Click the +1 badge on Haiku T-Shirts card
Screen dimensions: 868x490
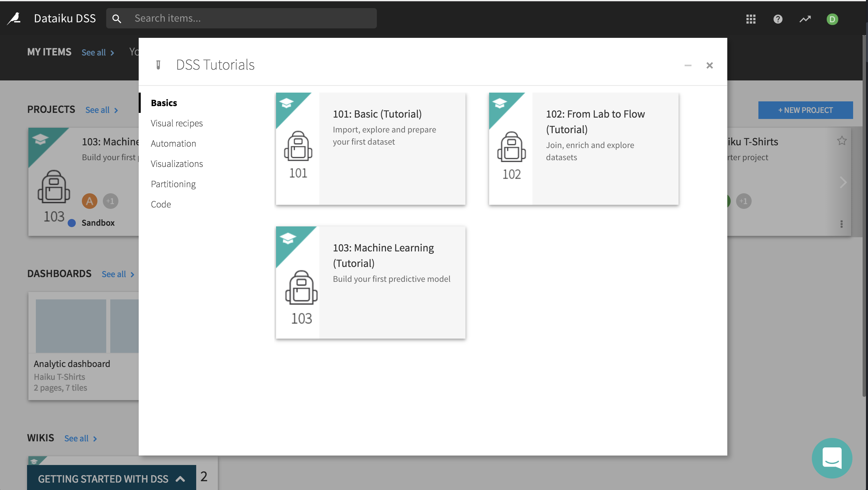click(744, 201)
